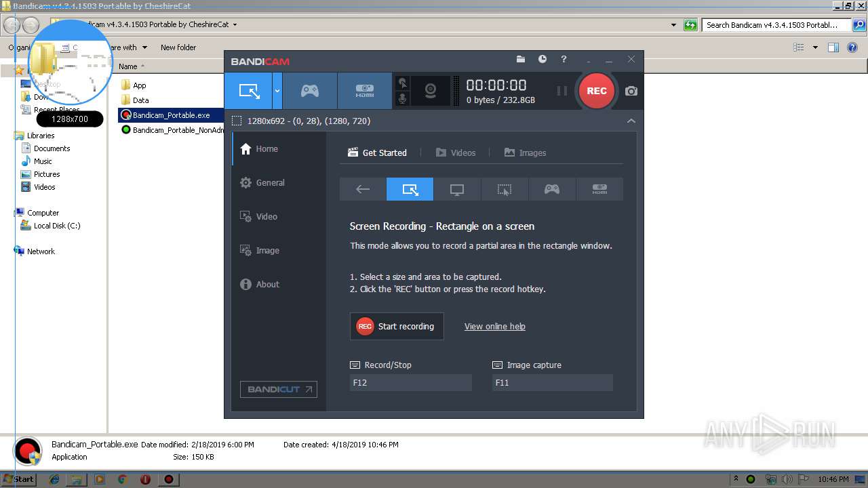Sort files by Name column header
Viewport: 868px width, 488px height.
point(128,66)
